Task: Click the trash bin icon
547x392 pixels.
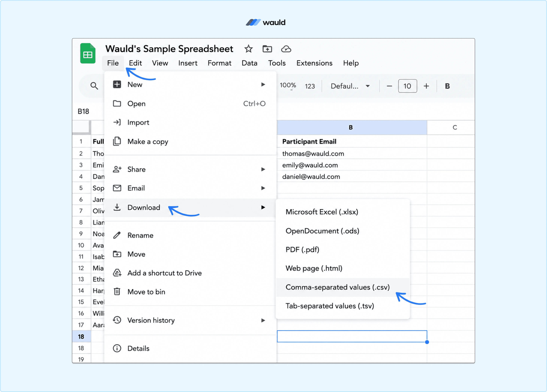Action: coord(117,292)
